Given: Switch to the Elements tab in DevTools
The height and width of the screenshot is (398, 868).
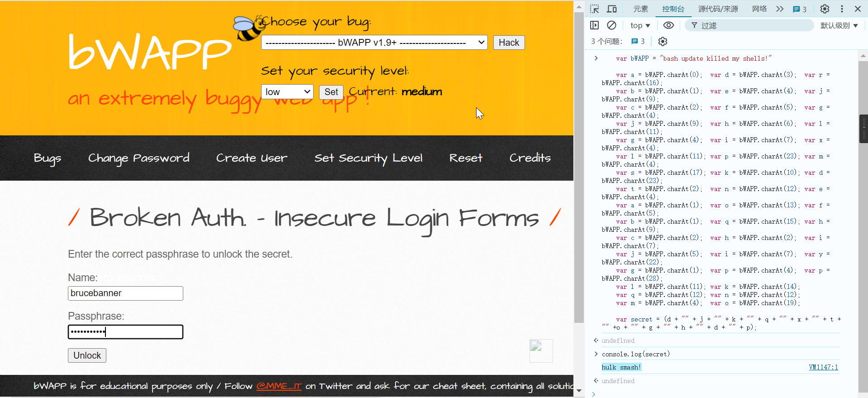Looking at the screenshot, I should (640, 9).
